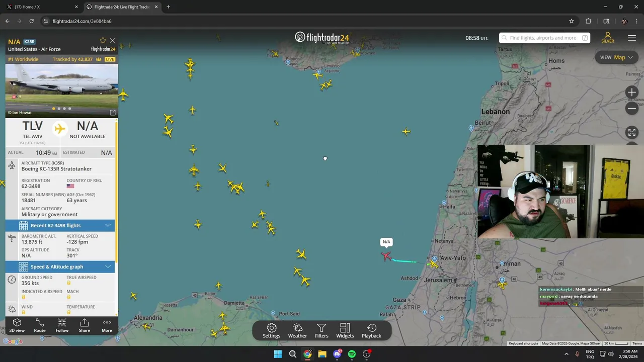644x362 pixels.
Task: Zoom out on the map
Action: pos(632,108)
